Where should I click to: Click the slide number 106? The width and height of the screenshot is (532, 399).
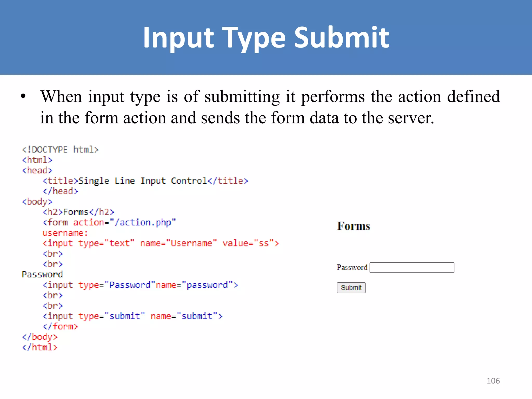(x=493, y=381)
